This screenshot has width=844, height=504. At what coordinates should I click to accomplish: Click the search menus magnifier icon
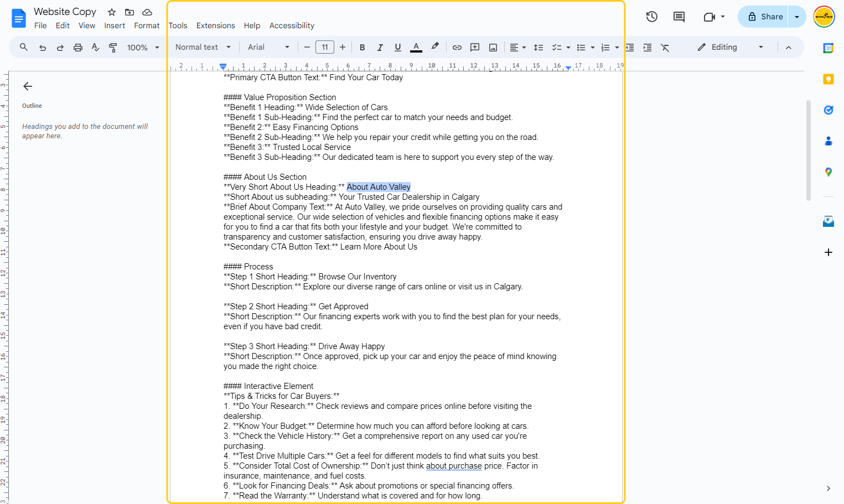24,48
